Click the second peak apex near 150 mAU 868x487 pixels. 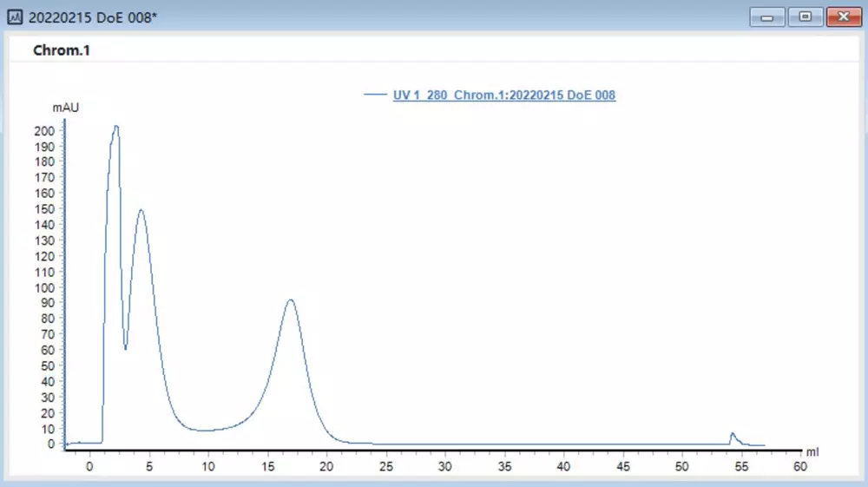click(x=141, y=210)
